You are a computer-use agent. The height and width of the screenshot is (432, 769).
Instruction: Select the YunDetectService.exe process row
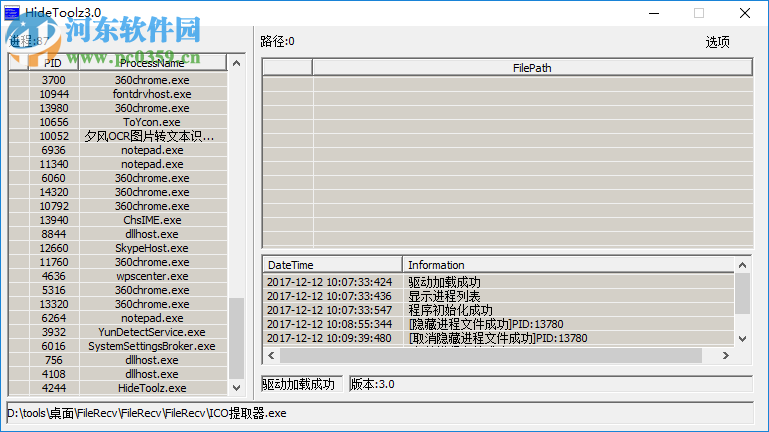tap(118, 332)
